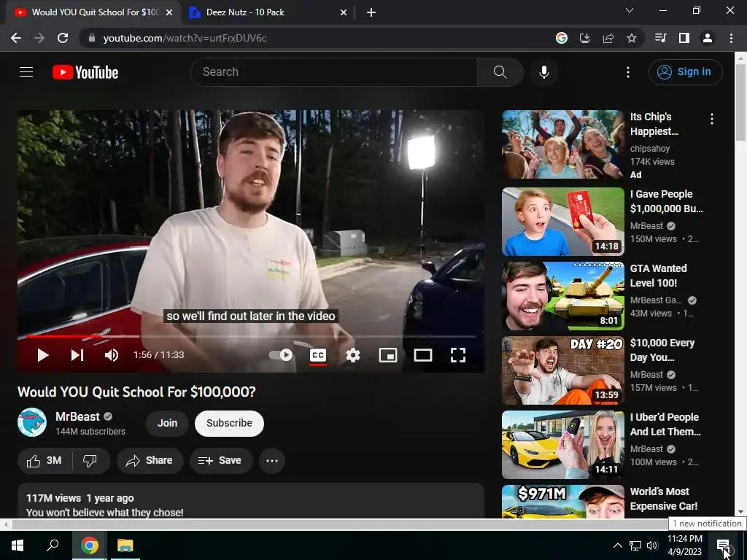This screenshot has height=560, width=747.
Task: Expand the tab search chevron
Action: [x=629, y=10]
